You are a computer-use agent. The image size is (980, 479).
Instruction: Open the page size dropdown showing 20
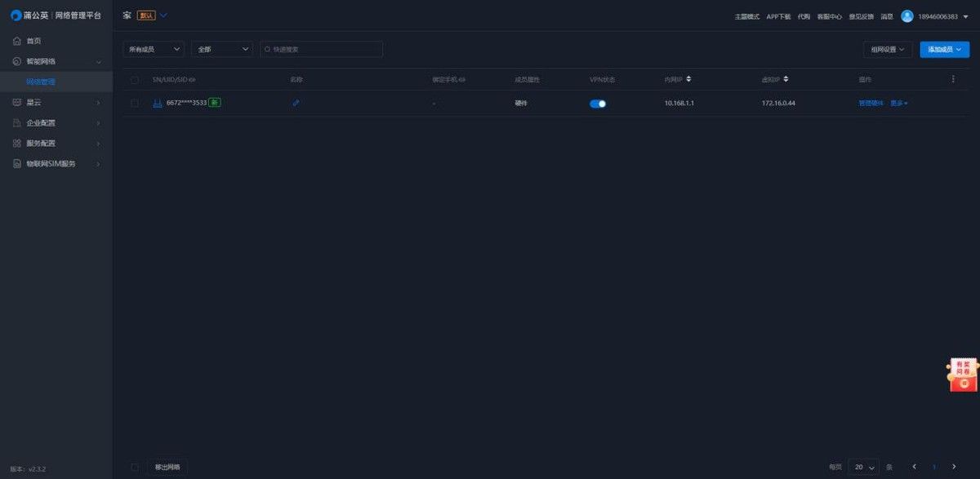(x=863, y=467)
